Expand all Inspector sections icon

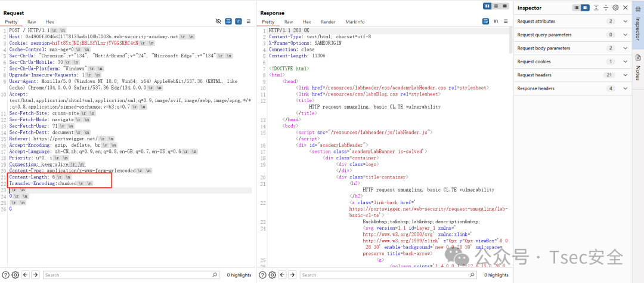coord(596,7)
